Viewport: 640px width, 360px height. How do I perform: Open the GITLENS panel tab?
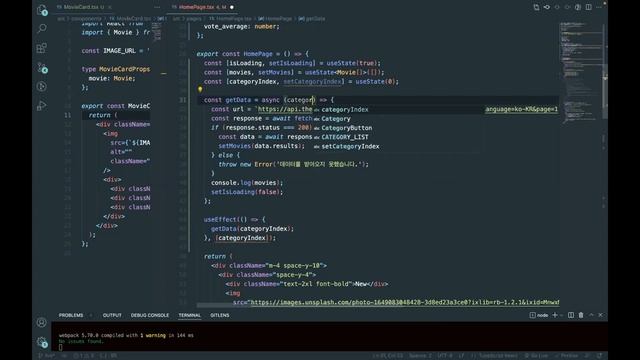[220, 315]
